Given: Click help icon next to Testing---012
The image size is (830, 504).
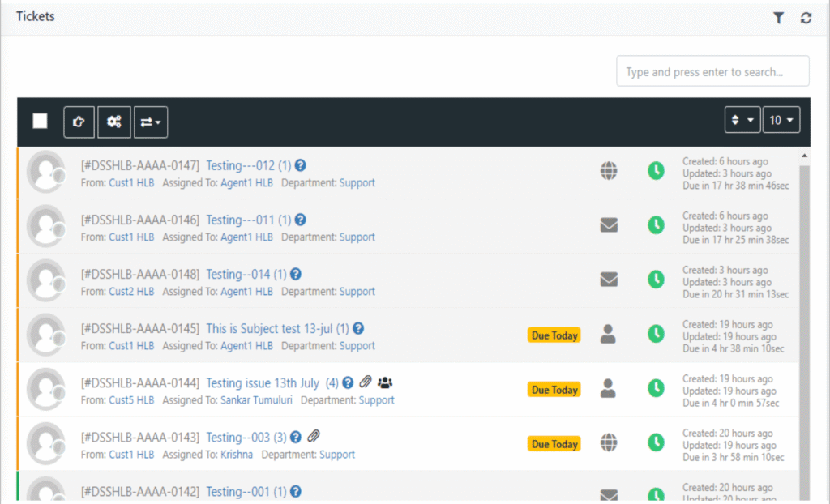Looking at the screenshot, I should coord(300,165).
